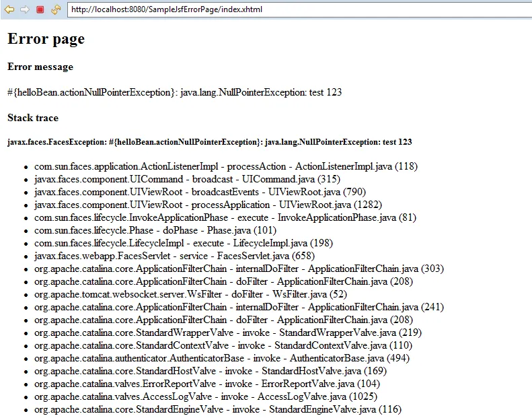The width and height of the screenshot is (532, 418).
Task: Click the refresh page icon
Action: click(x=56, y=9)
